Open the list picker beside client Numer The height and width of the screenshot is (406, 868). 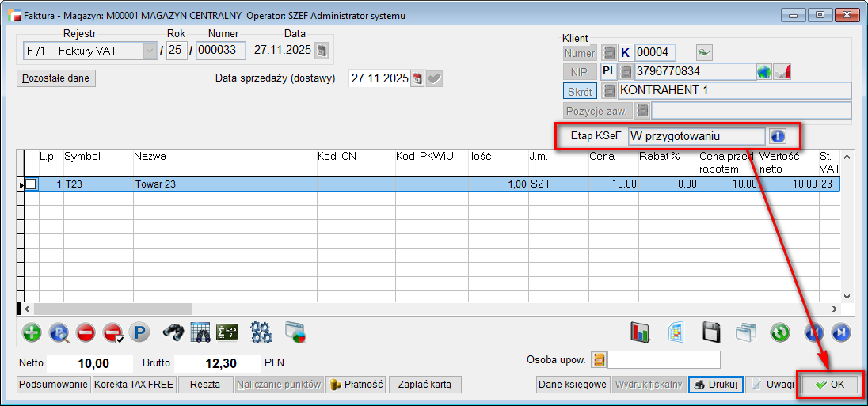[609, 52]
